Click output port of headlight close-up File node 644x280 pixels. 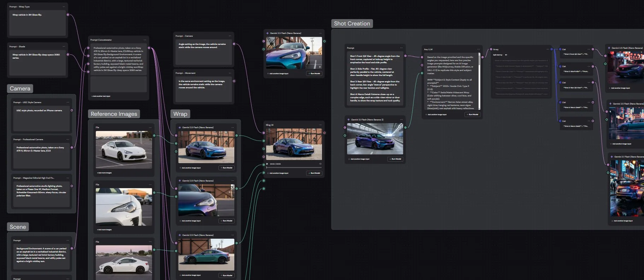coord(154,193)
